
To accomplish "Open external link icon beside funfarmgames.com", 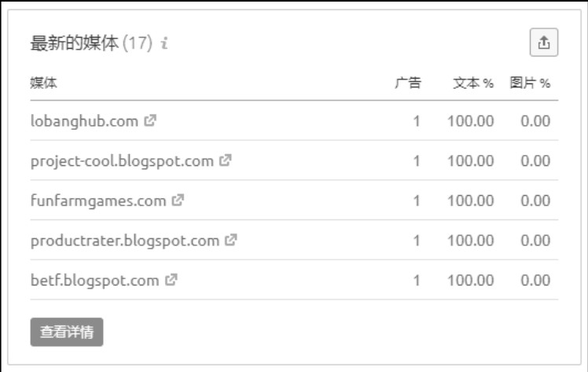I will 178,200.
